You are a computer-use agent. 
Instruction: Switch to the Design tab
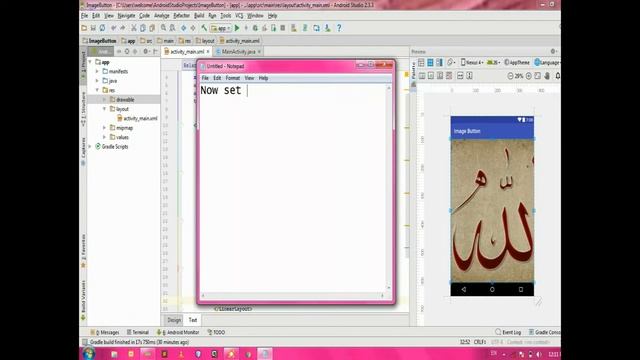pos(174,320)
